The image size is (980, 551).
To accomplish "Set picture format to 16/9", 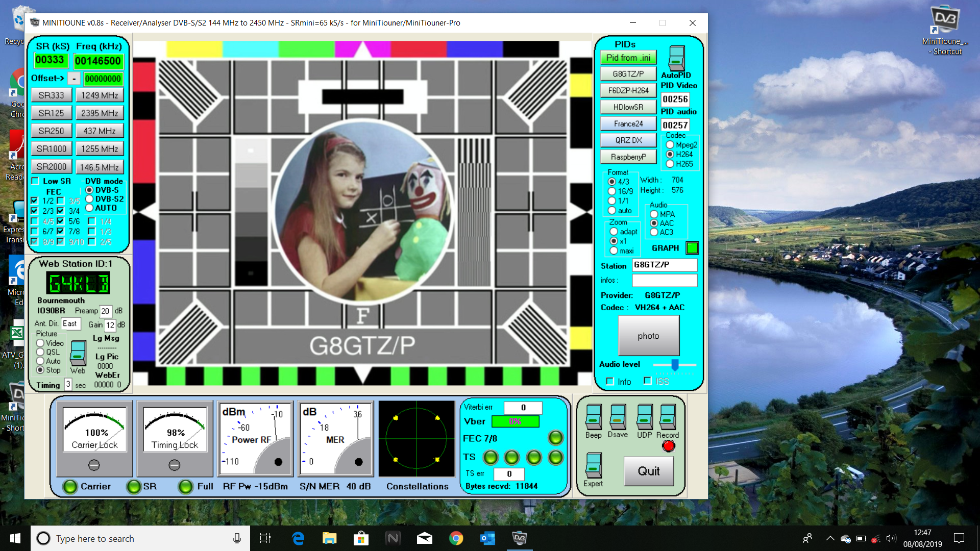I will coord(611,190).
